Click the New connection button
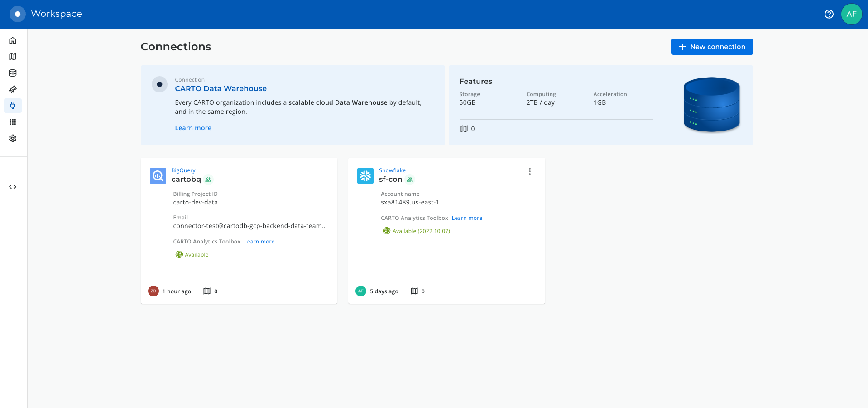 point(712,47)
